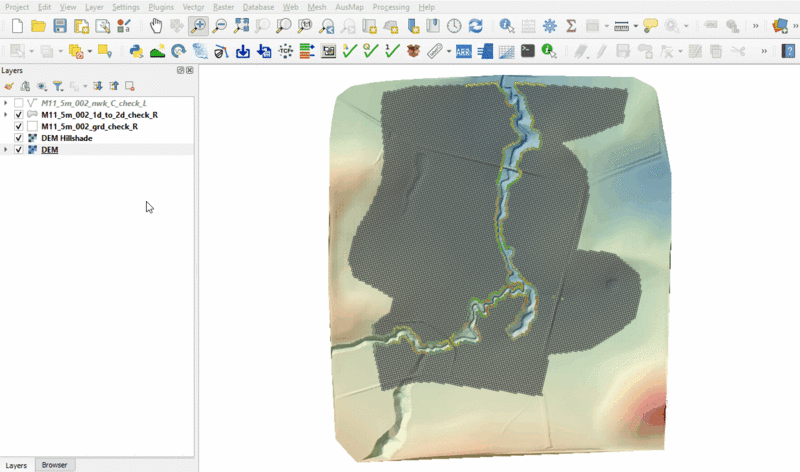Click the Save Project icon
The width and height of the screenshot is (800, 472).
pos(60,25)
